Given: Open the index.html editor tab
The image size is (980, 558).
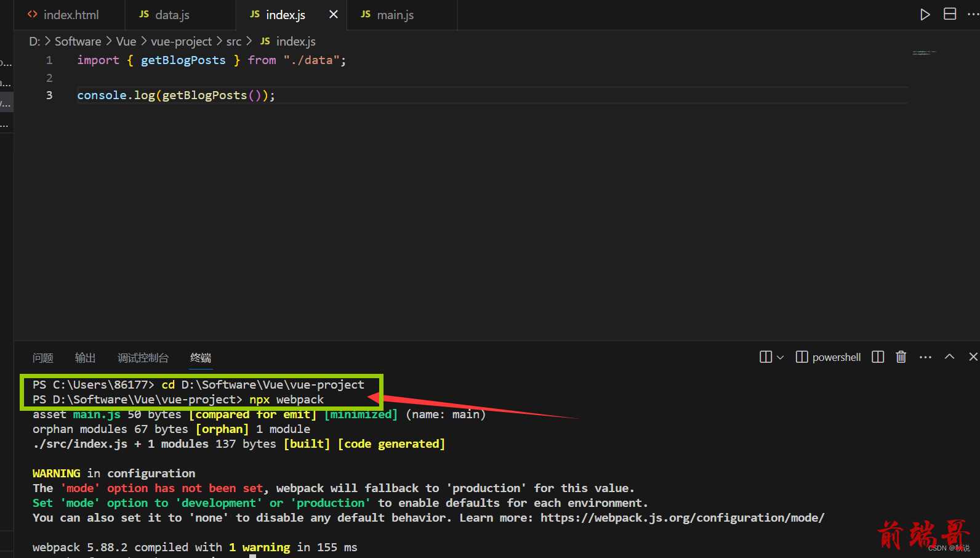Looking at the screenshot, I should click(70, 15).
